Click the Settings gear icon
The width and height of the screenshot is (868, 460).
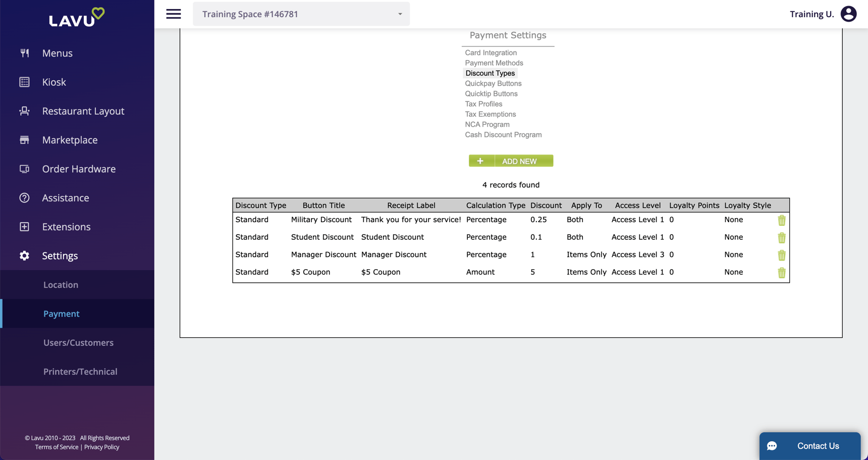24,255
